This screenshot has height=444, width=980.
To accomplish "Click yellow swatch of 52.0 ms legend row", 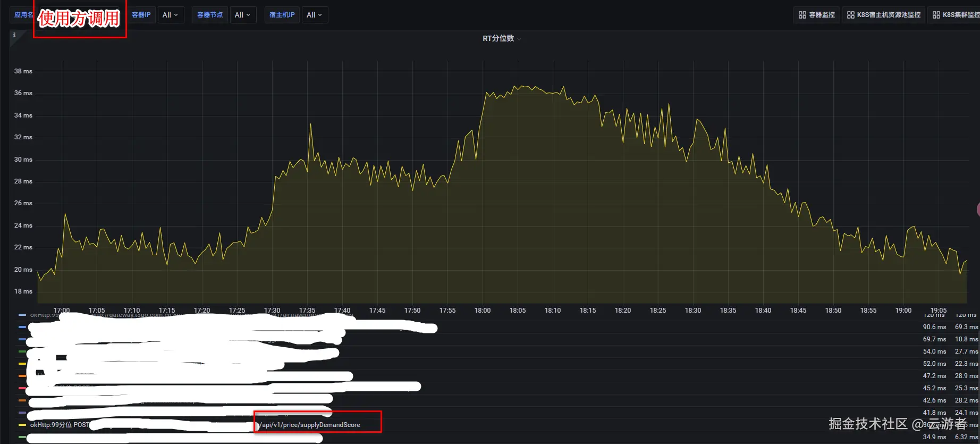I will [22, 364].
